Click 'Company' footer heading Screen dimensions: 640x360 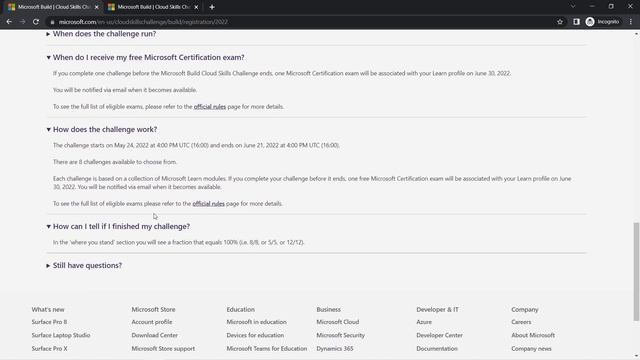pyautogui.click(x=525, y=309)
